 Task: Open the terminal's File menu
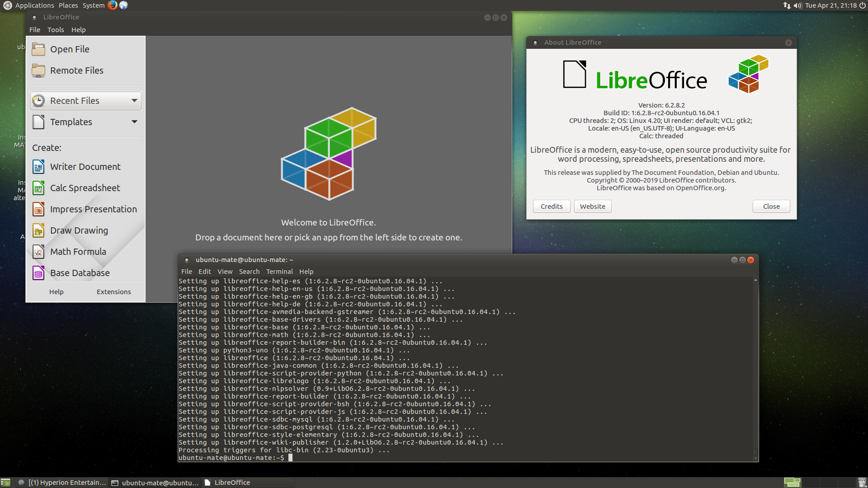coord(187,272)
